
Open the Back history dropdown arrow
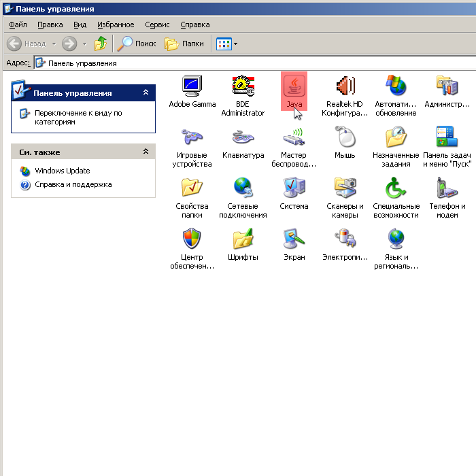54,44
